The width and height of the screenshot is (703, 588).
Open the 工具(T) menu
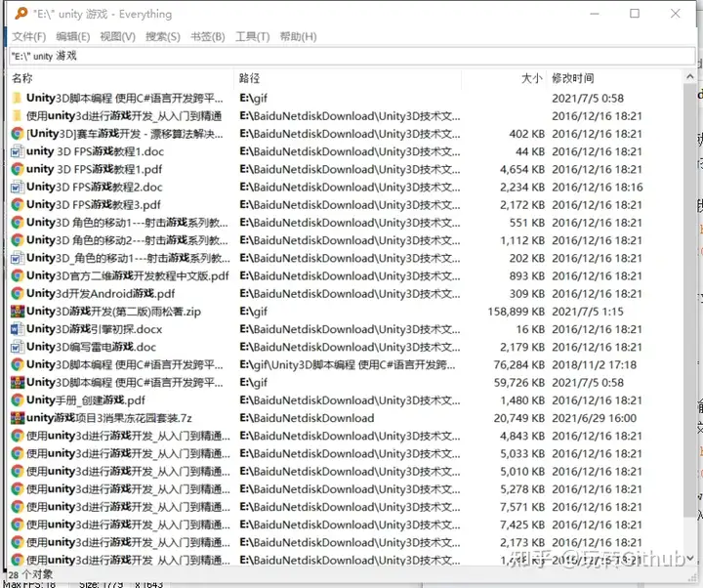coord(253,36)
